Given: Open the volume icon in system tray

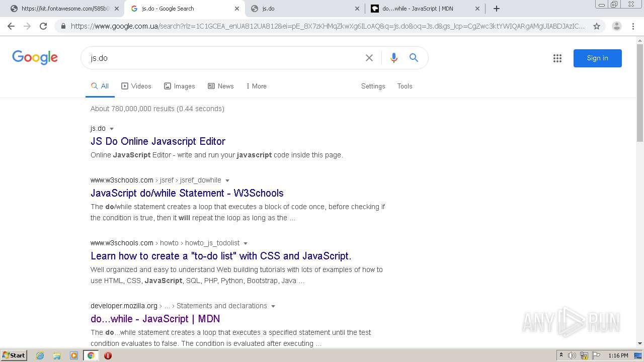Looking at the screenshot, I should click(572, 355).
